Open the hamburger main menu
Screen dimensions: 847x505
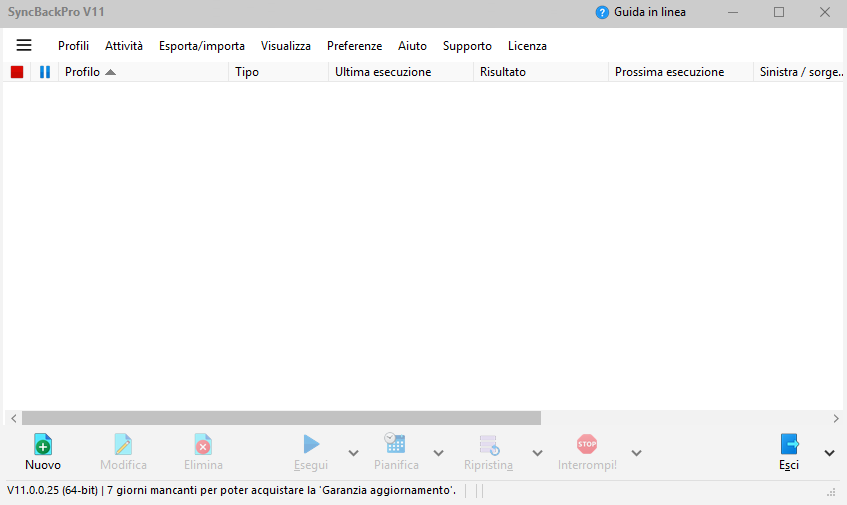click(x=24, y=45)
